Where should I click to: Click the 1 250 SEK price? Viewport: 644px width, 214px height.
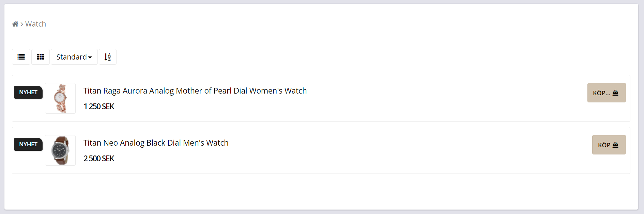[99, 106]
